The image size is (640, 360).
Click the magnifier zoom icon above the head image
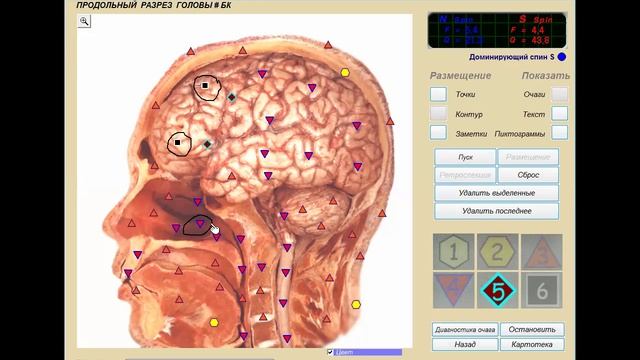(84, 21)
